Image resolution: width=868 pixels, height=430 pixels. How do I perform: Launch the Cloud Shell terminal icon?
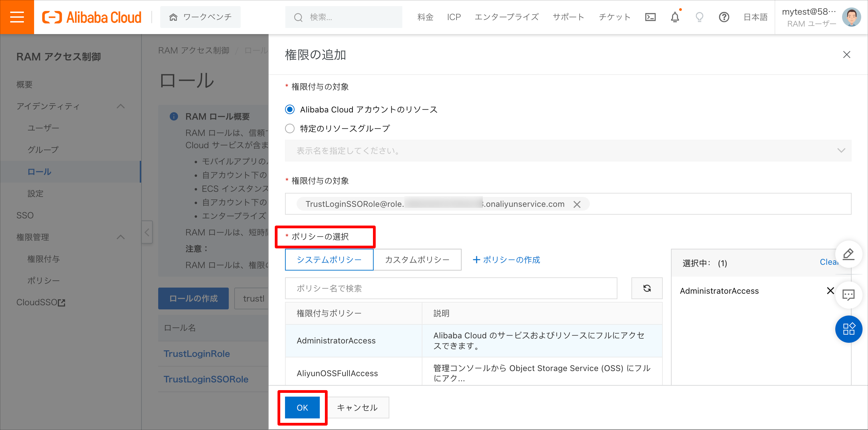point(650,17)
